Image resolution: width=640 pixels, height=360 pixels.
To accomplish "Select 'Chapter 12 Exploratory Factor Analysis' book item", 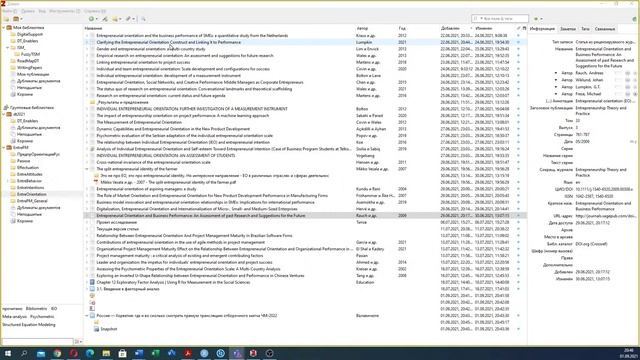I will 305,282.
